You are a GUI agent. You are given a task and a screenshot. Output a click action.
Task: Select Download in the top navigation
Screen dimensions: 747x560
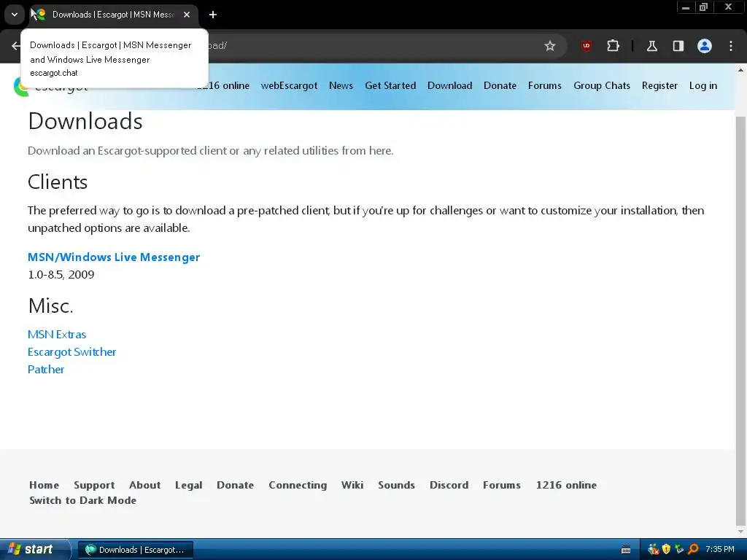(x=449, y=86)
